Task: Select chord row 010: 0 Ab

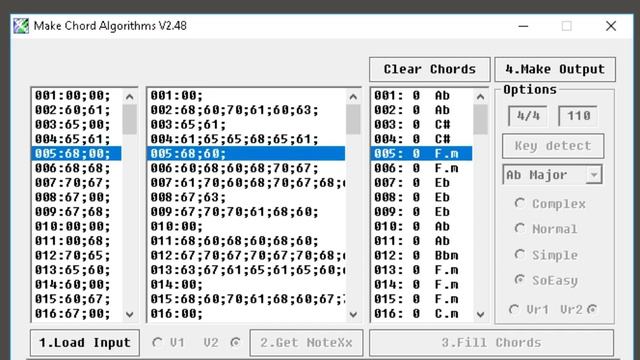Action: [x=422, y=227]
